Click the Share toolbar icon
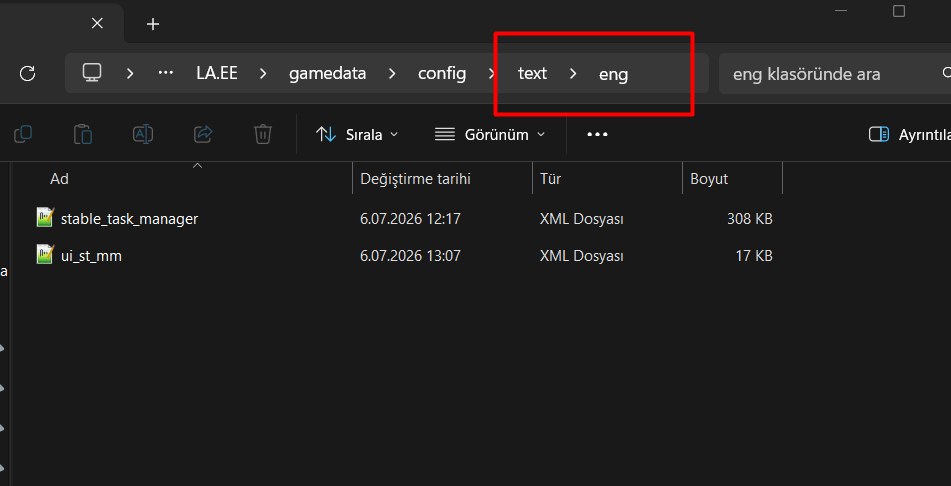 point(203,134)
